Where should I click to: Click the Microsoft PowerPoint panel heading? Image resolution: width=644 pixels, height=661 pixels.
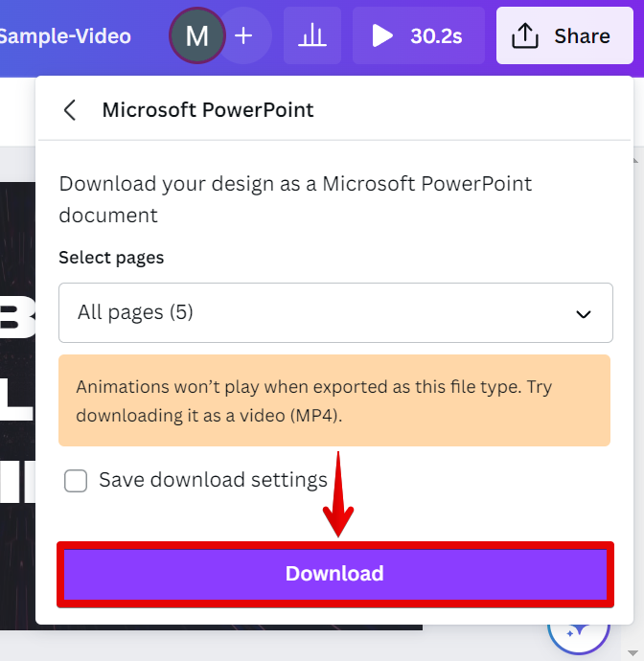click(208, 110)
